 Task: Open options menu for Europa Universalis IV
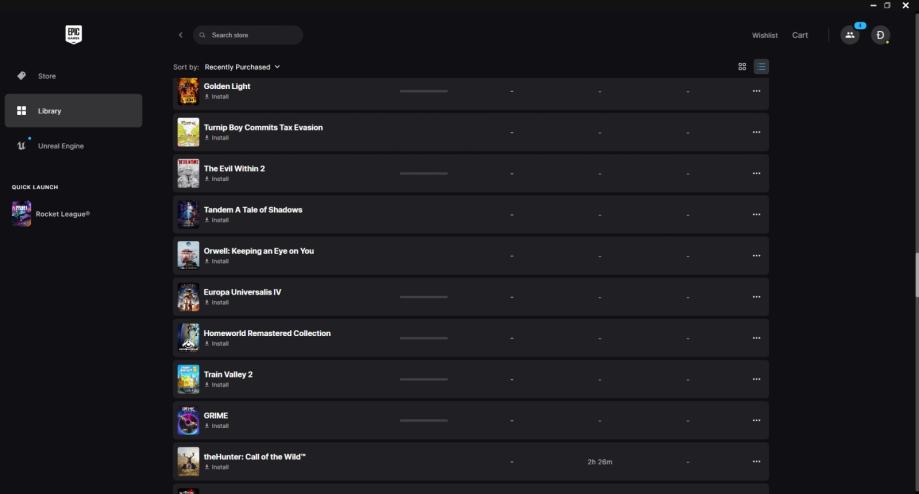pos(756,297)
